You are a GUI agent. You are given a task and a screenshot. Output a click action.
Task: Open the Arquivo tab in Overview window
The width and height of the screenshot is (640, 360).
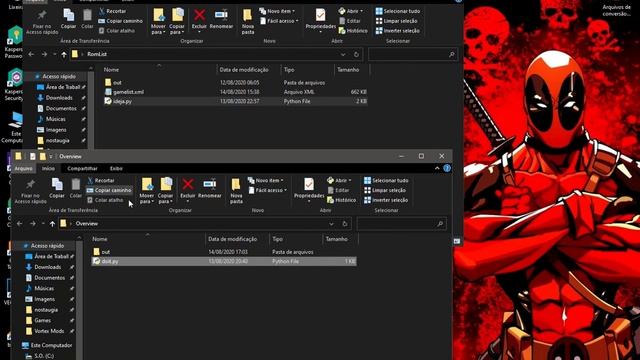(23, 168)
